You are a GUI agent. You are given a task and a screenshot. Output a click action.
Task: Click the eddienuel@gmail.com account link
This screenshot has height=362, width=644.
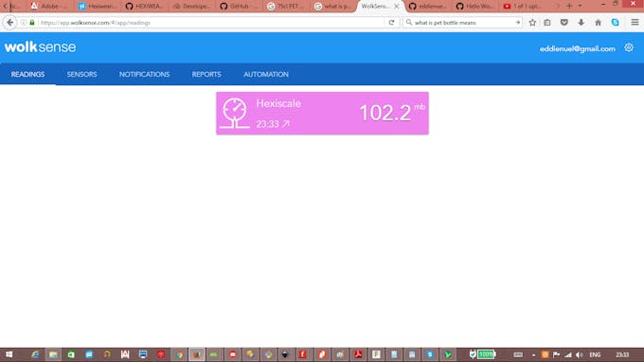click(x=577, y=48)
